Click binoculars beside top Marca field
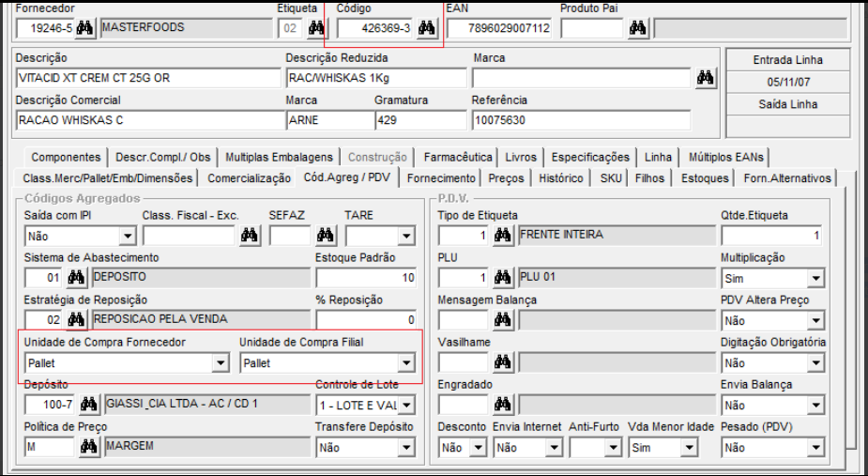 click(706, 78)
